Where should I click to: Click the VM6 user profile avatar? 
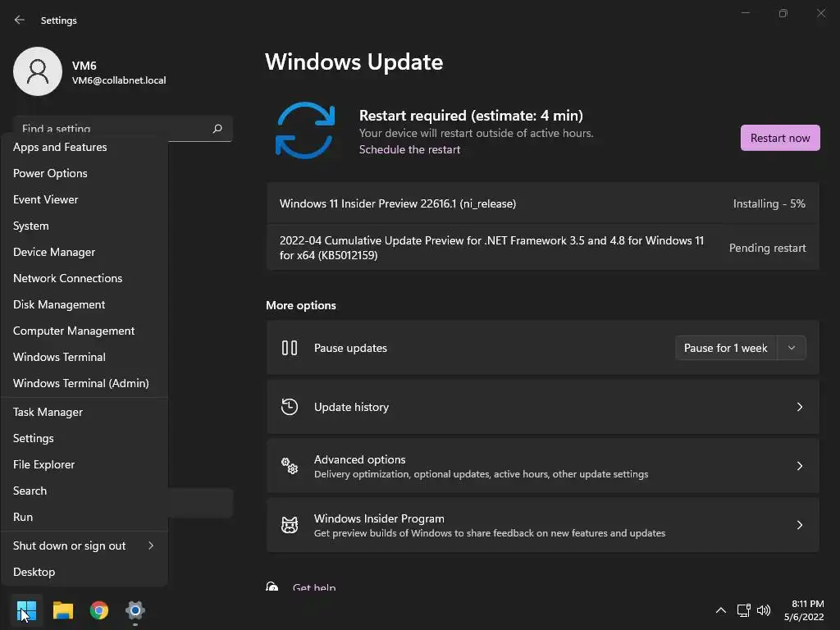pos(38,71)
